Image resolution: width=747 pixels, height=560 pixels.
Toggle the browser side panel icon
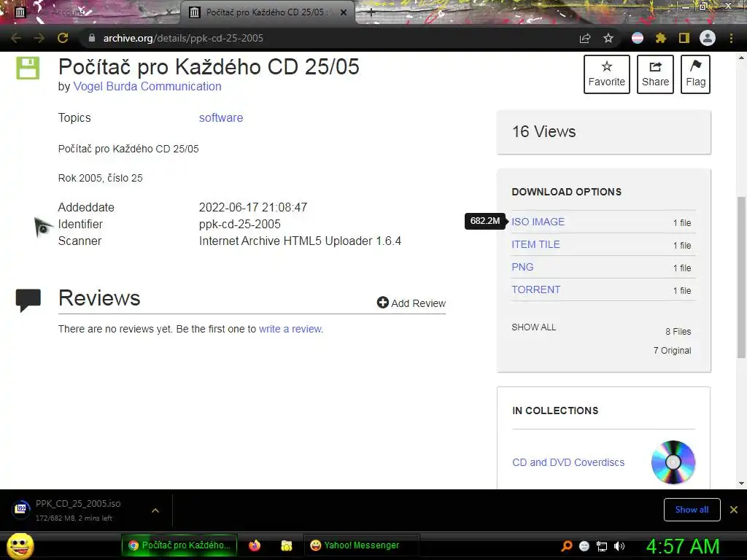coord(684,38)
